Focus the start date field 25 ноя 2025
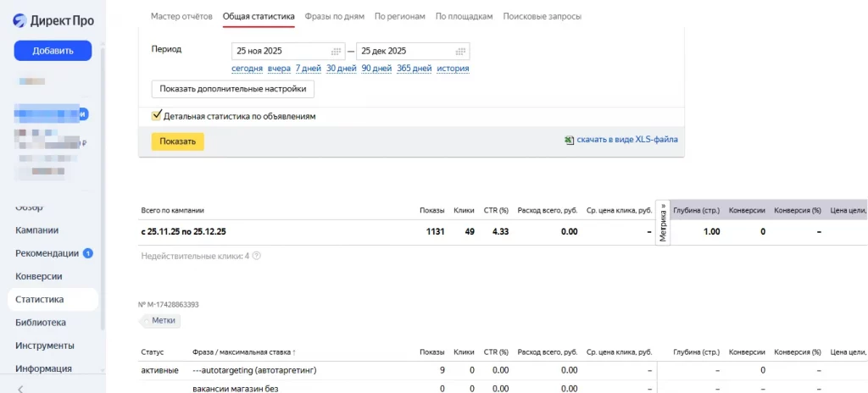Image resolution: width=868 pixels, height=393 pixels. 288,51
